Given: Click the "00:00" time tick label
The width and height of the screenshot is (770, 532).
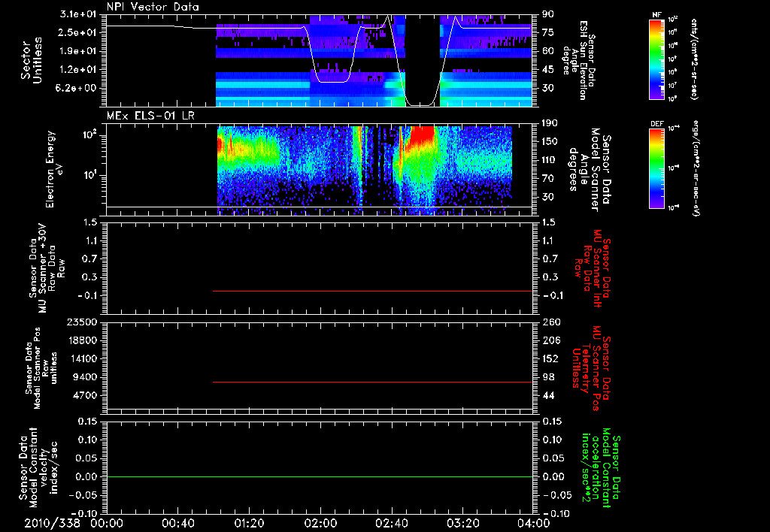Looking at the screenshot, I should point(107,523).
